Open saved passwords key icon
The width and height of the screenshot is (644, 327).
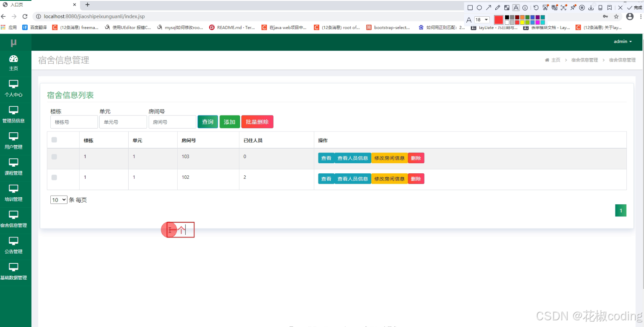click(605, 17)
